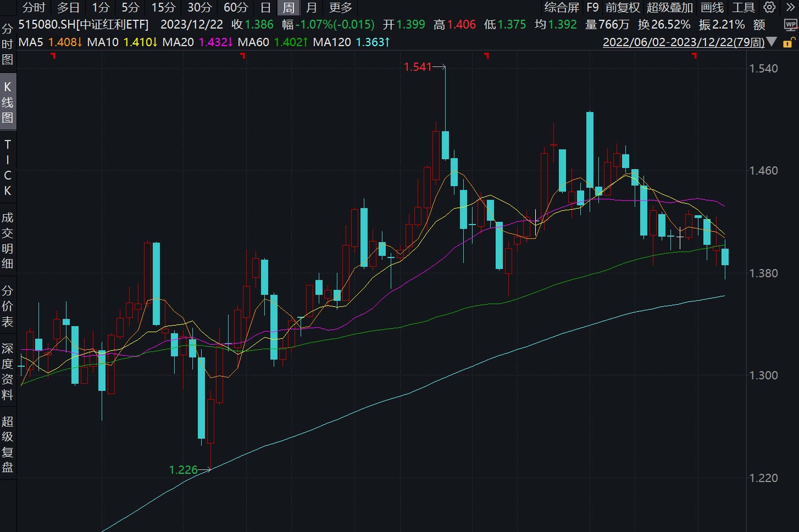
Task: Click the 1.541 high price marker
Action: click(418, 67)
